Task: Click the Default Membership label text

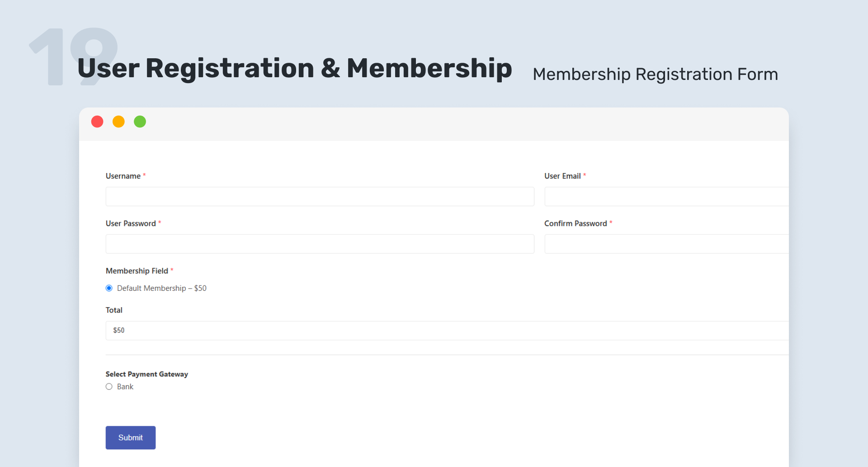Action: click(162, 288)
